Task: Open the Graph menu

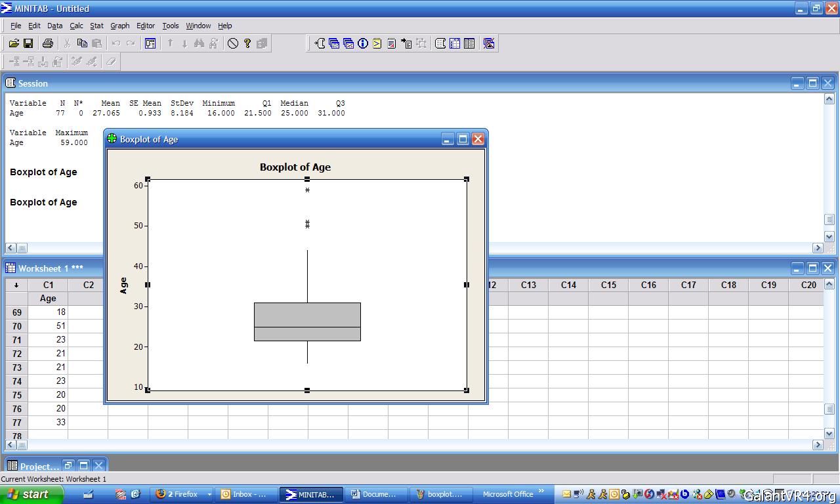Action: point(119,26)
